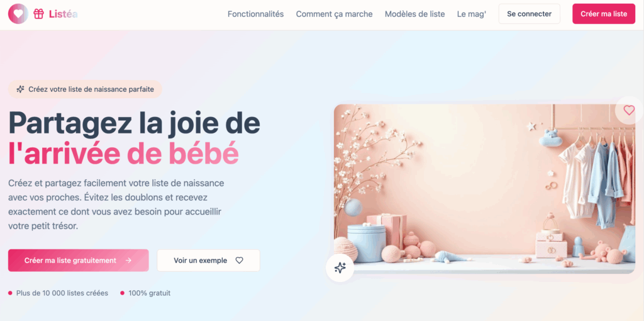644x321 pixels.
Task: Select the Voir un exemple button
Action: (x=208, y=260)
